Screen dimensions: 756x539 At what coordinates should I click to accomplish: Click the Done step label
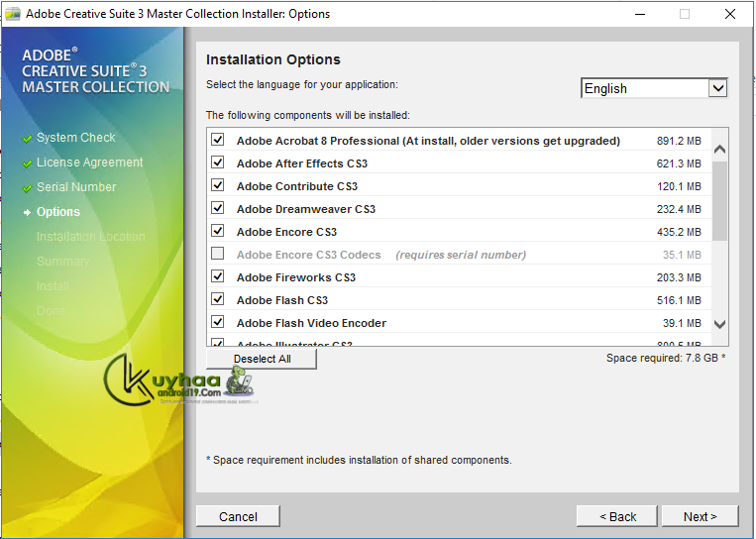tap(52, 311)
